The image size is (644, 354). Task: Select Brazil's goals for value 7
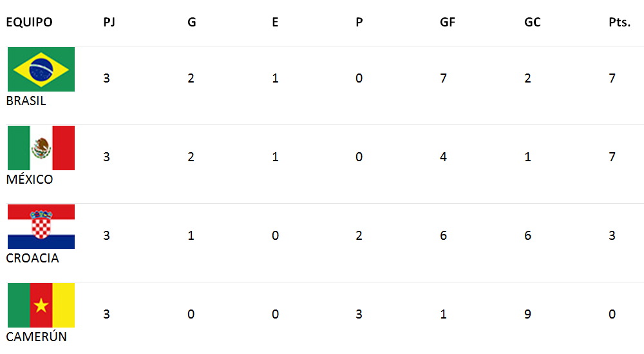[x=444, y=78]
